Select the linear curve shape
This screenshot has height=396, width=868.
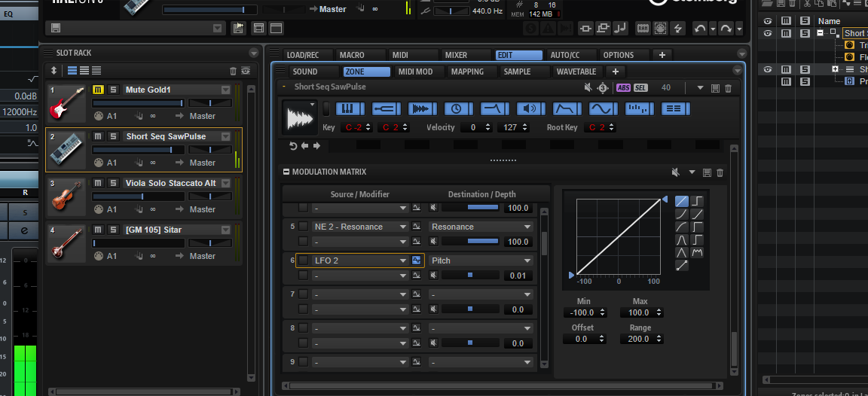coord(682,201)
